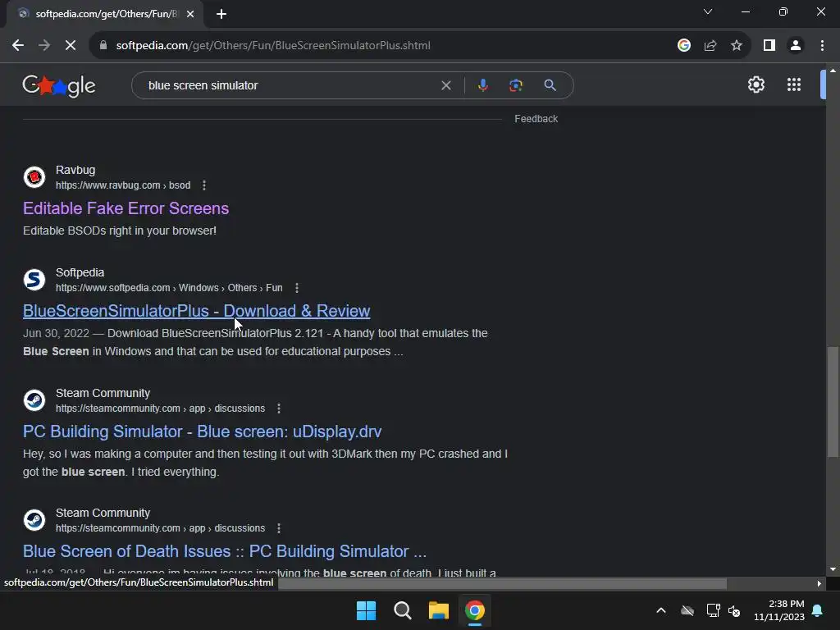Screen dimensions: 840x630
Task: Open Editable Fake Error Screens result
Action: pos(126,208)
